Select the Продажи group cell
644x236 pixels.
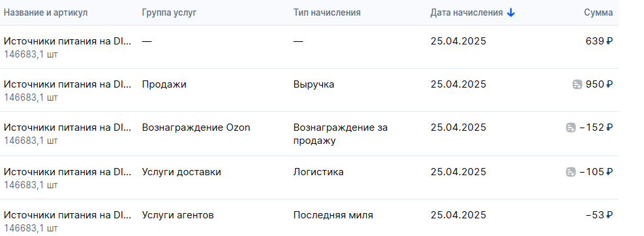click(164, 84)
